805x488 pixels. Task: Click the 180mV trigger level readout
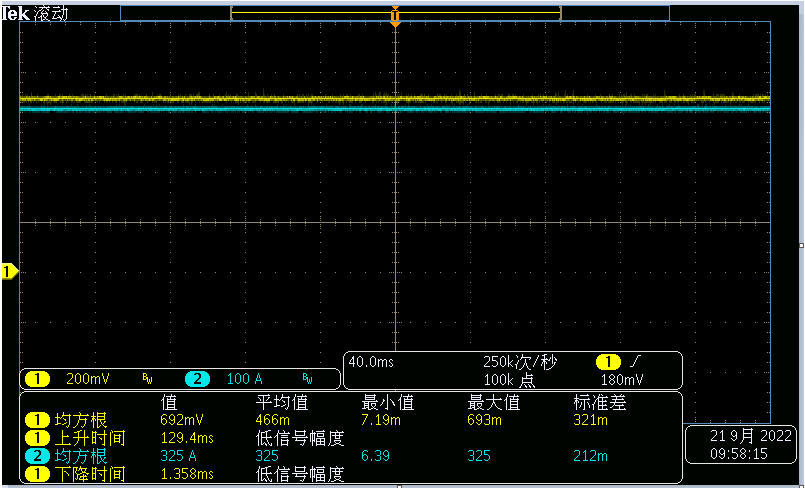[x=622, y=380]
